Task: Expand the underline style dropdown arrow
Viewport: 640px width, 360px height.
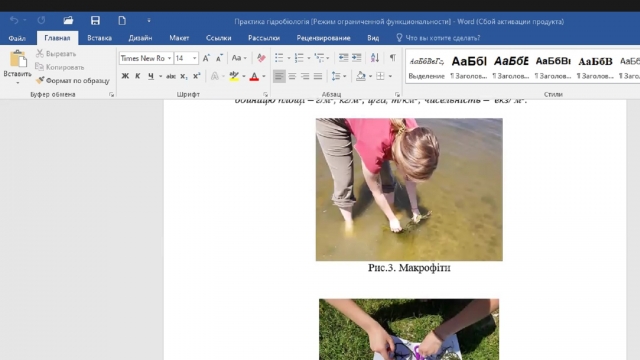Action: click(160, 76)
